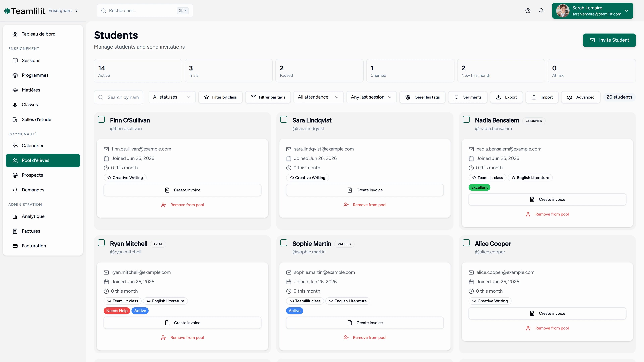Click the funnel icon in Filtrer par tags
The width and height of the screenshot is (644, 362).
253,97
